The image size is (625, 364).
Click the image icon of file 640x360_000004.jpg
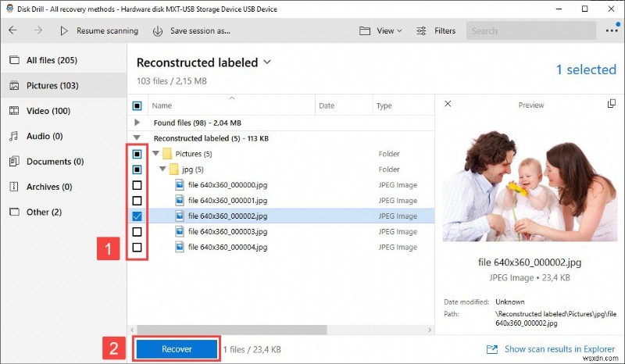coord(180,247)
